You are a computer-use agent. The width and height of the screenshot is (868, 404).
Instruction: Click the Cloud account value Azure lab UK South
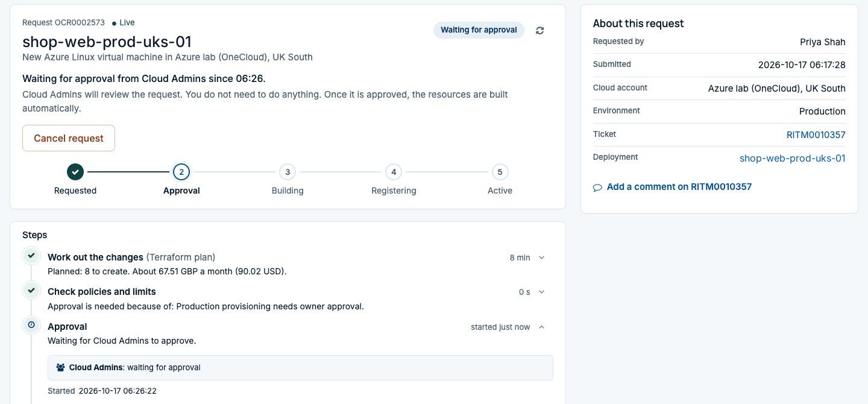pyautogui.click(x=776, y=88)
